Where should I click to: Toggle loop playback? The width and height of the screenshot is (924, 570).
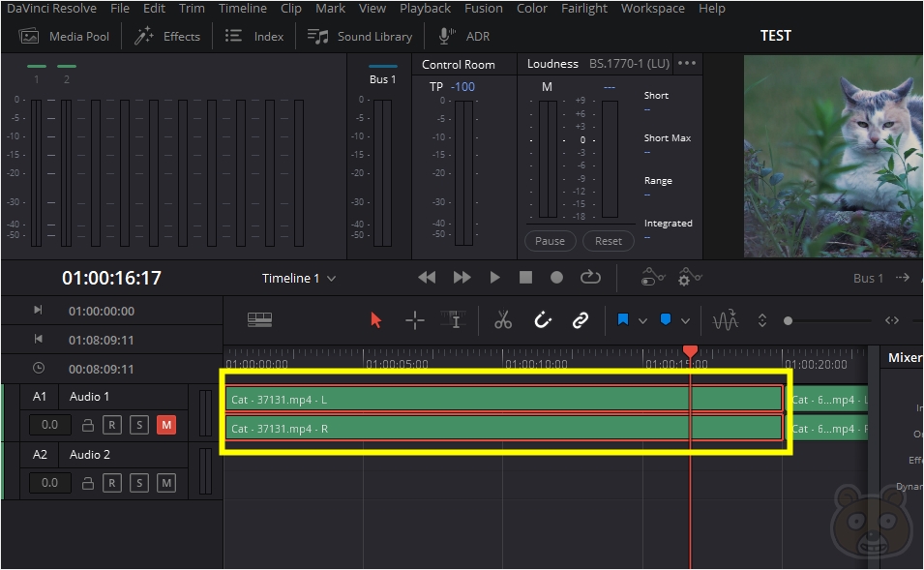click(590, 277)
